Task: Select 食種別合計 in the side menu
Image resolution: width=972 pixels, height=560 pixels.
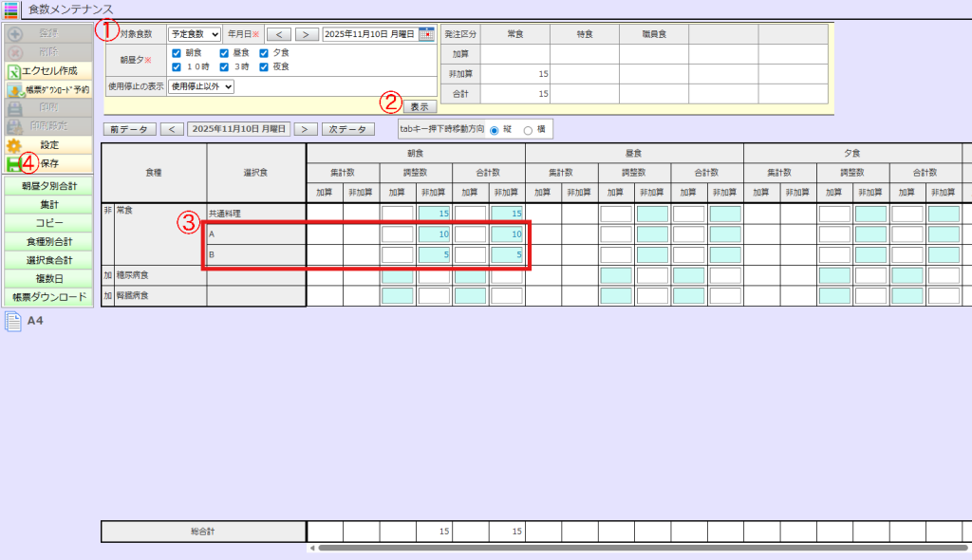Action: 47,241
